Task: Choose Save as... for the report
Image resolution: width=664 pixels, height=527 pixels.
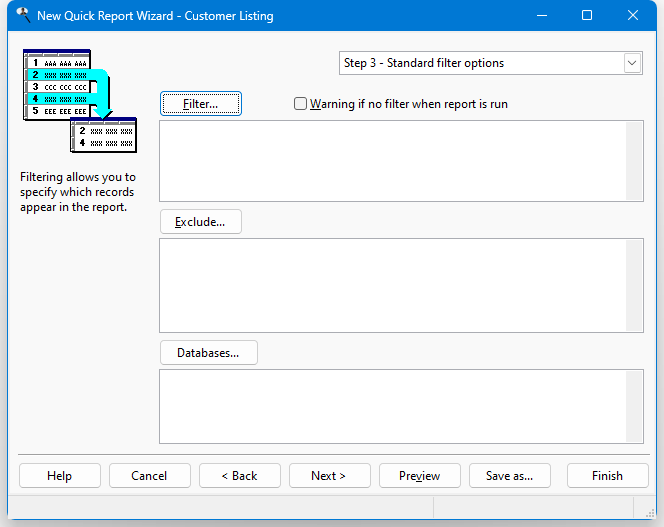Action: [510, 476]
